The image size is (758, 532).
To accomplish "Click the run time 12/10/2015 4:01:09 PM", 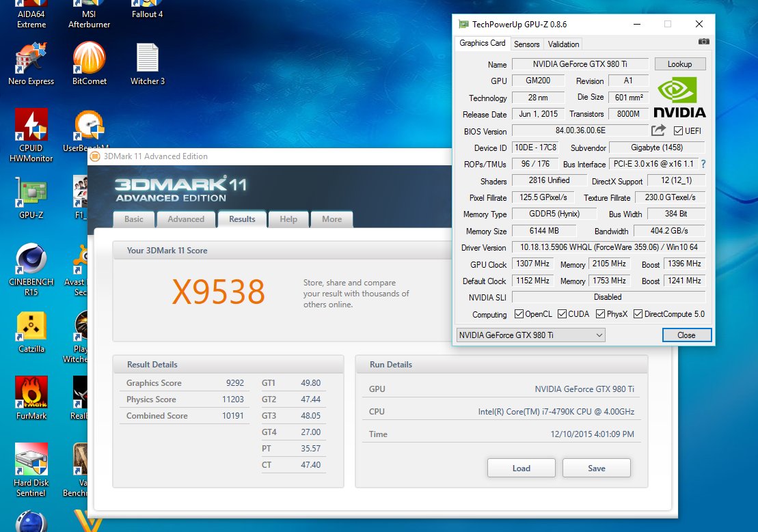I will click(592, 434).
